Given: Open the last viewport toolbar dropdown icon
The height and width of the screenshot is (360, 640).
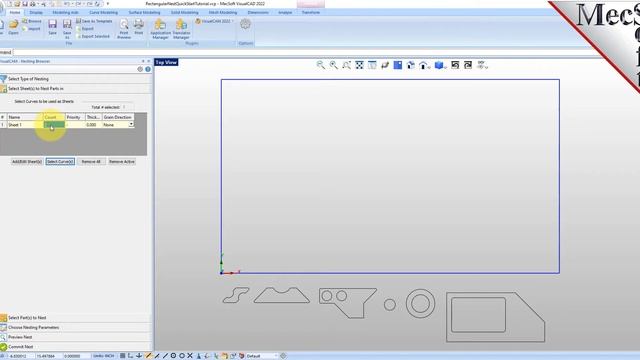Looking at the screenshot, I should coord(482,65).
